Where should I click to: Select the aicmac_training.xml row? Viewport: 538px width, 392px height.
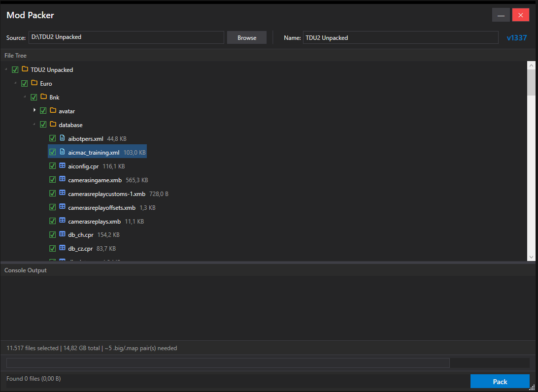pyautogui.click(x=97, y=151)
